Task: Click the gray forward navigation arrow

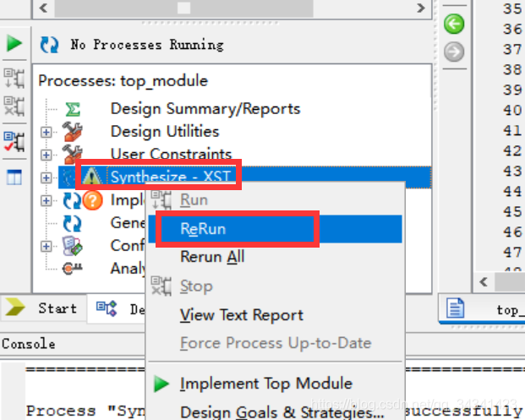Action: tap(454, 52)
